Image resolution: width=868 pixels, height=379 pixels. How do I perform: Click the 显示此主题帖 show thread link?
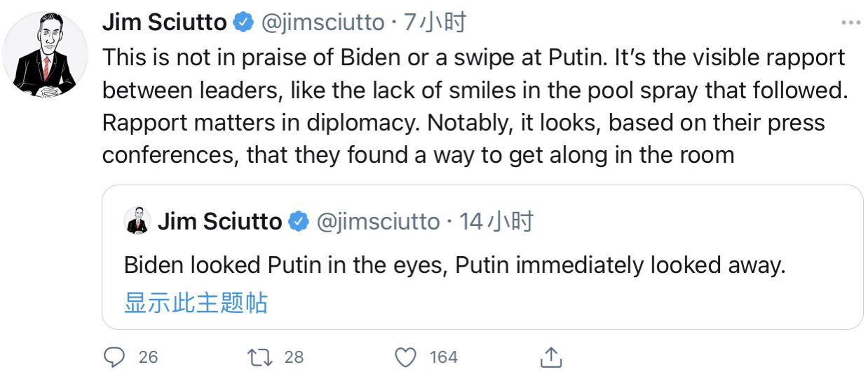(196, 302)
